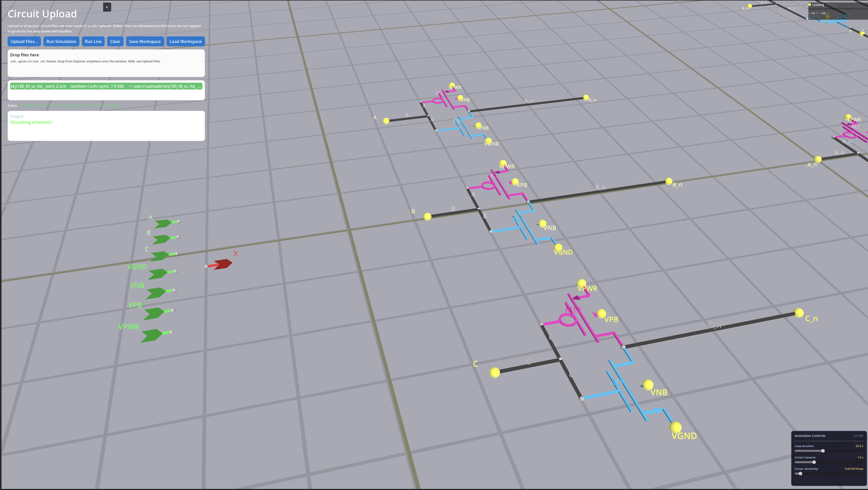Image resolution: width=868 pixels, height=490 pixels.
Task: Click the dark B_n wire segment
Action: [x=598, y=192]
